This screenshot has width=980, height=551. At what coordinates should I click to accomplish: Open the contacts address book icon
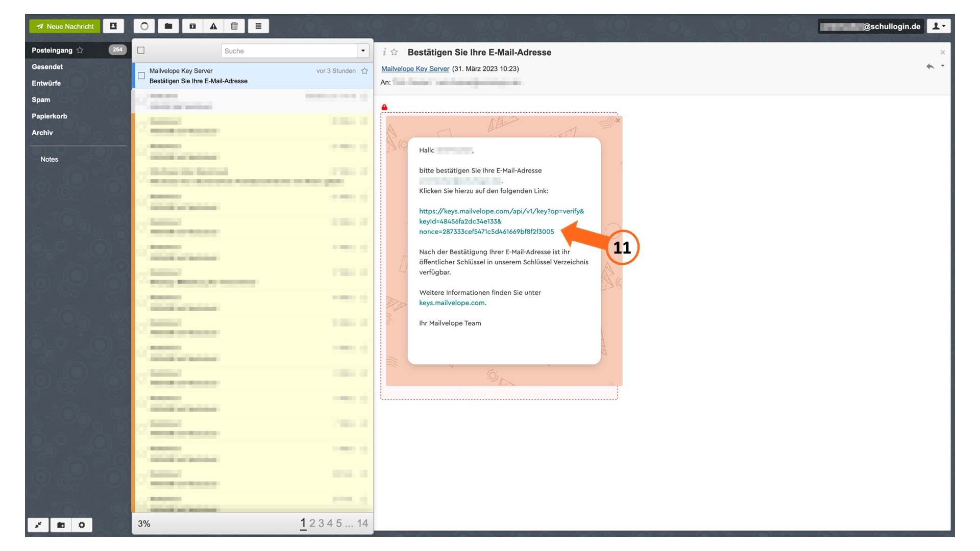click(113, 26)
